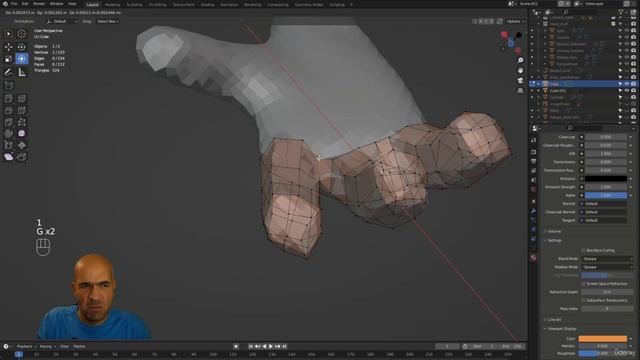Open the Edit menu

coord(25,4)
